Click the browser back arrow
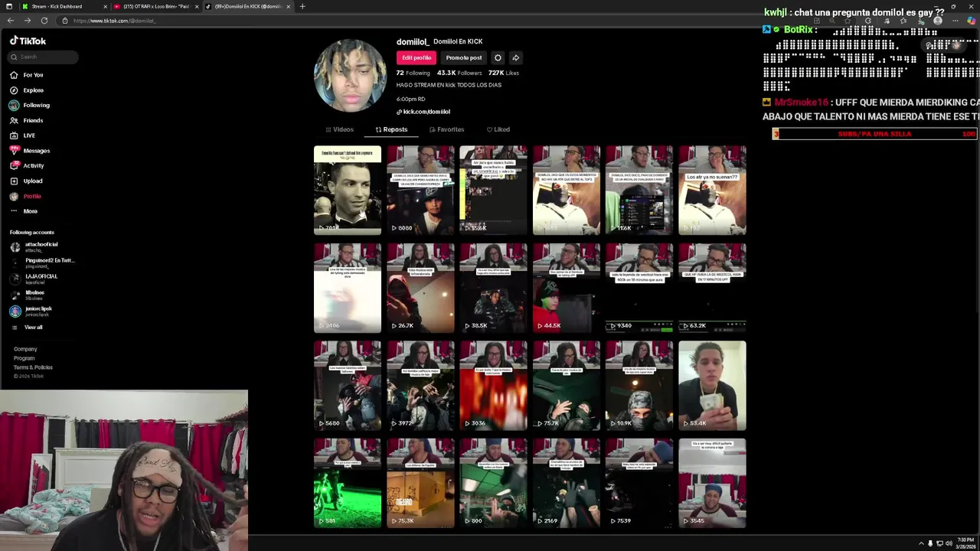 (10, 21)
